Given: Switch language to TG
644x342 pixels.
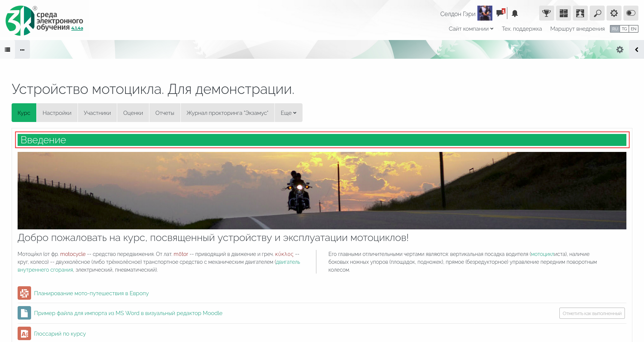Looking at the screenshot, I should coord(624,29).
